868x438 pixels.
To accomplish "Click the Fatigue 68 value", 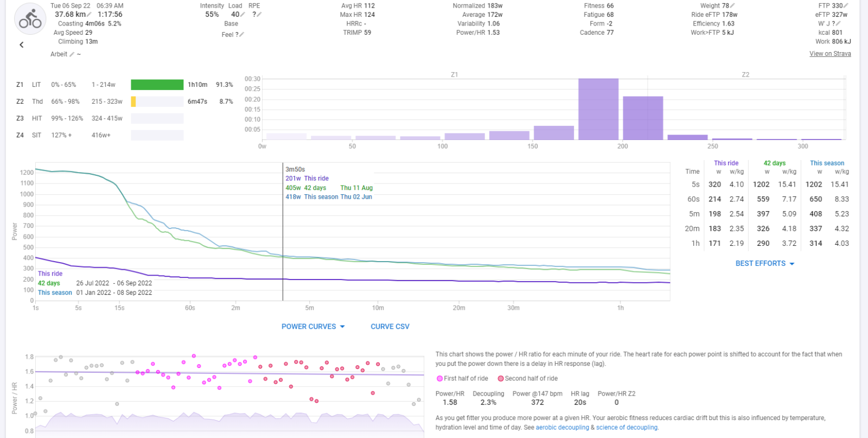I will pyautogui.click(x=610, y=15).
